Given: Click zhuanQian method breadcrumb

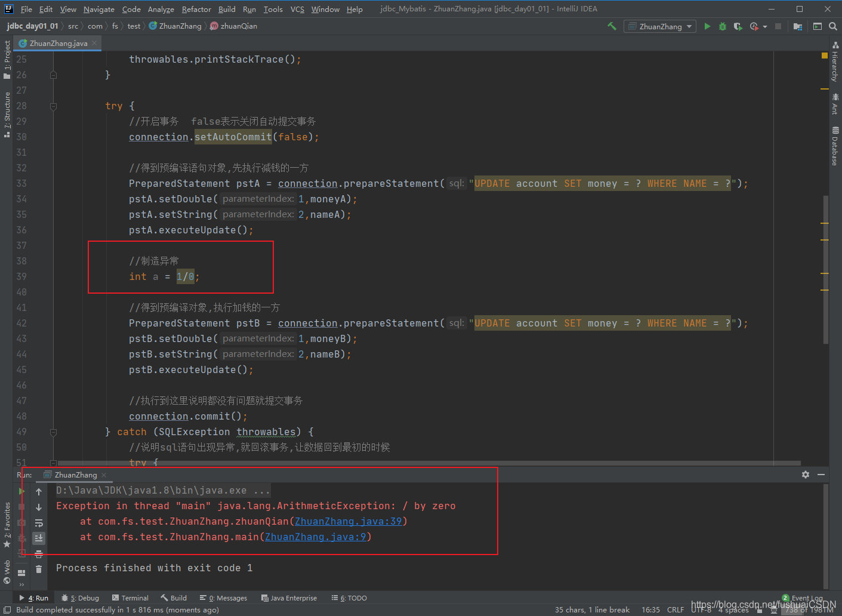Looking at the screenshot, I should (234, 26).
